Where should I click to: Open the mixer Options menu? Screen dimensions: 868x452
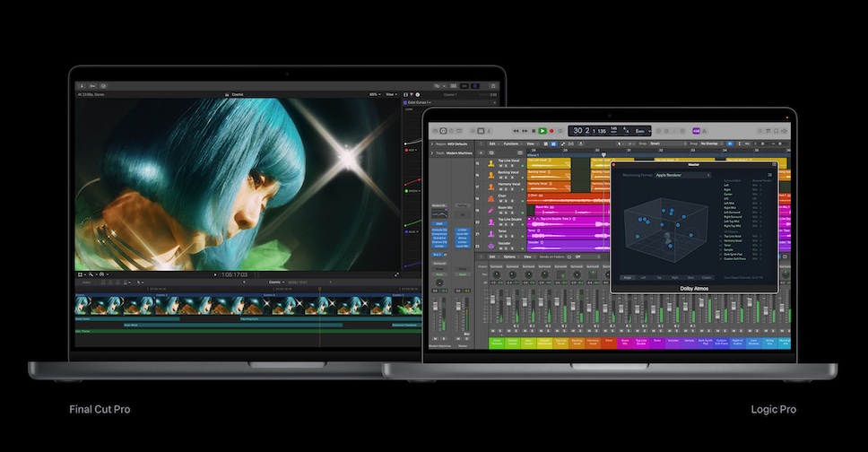pos(509,256)
